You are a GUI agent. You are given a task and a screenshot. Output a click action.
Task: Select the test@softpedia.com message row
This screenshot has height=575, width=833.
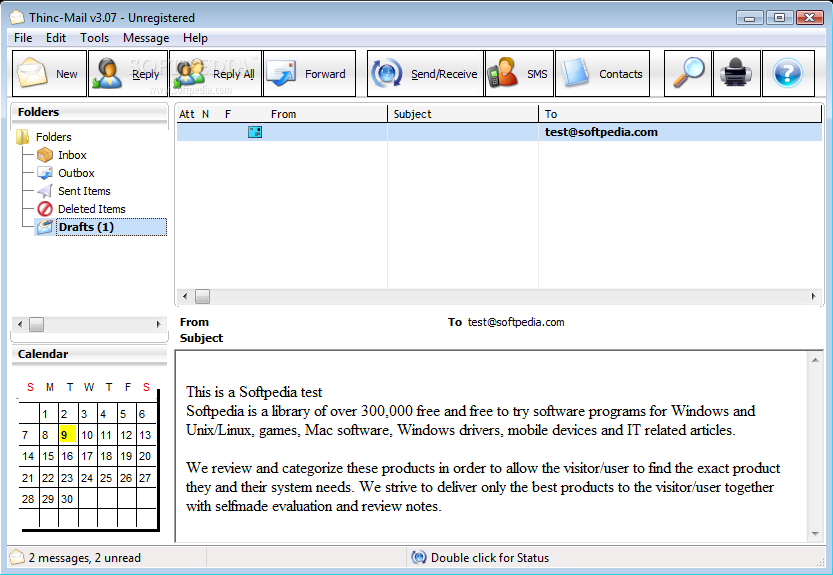[x=499, y=132]
